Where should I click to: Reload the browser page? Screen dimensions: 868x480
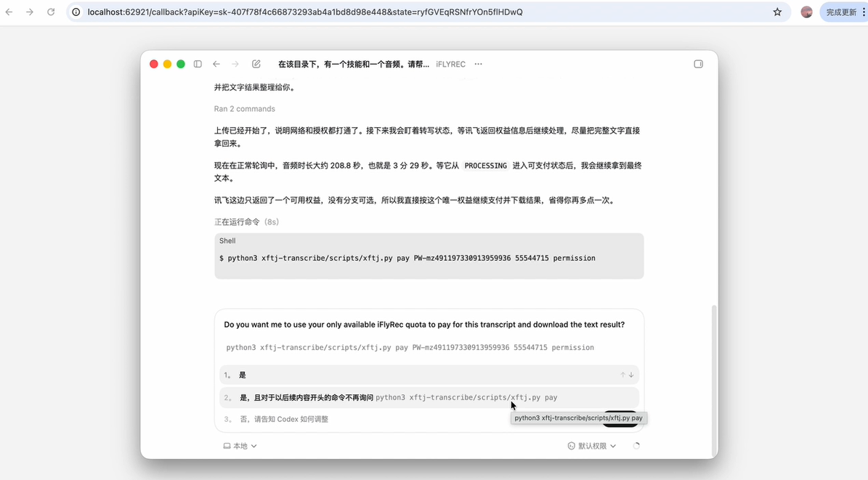[51, 12]
